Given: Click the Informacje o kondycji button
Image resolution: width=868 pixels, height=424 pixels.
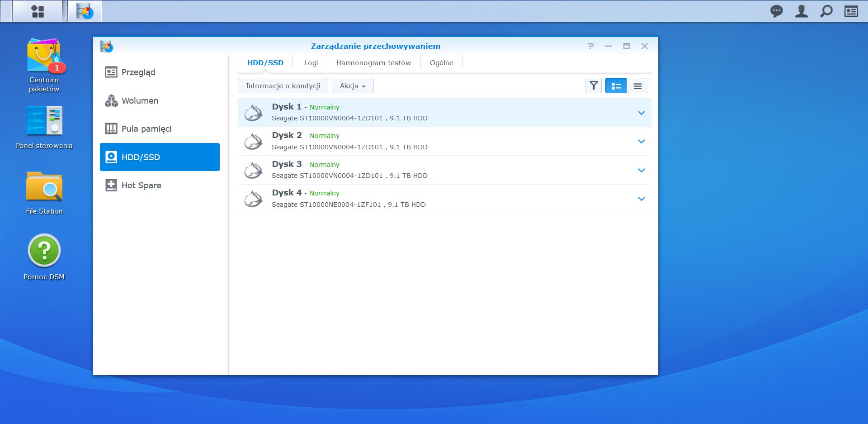Looking at the screenshot, I should [x=283, y=85].
